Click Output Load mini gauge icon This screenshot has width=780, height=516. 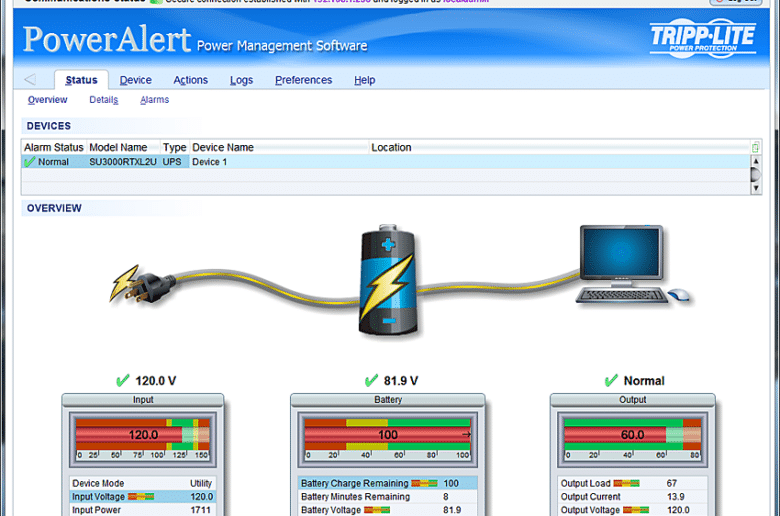click(626, 483)
